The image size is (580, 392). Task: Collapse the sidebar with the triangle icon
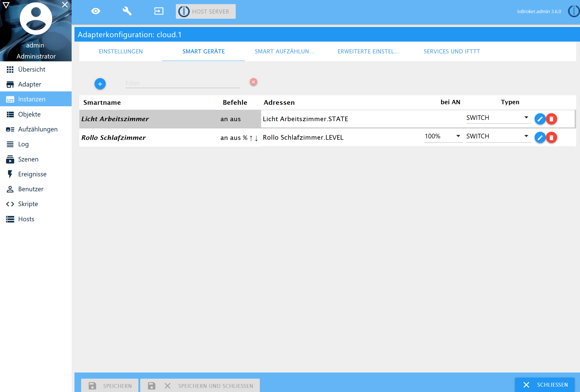coord(6,5)
